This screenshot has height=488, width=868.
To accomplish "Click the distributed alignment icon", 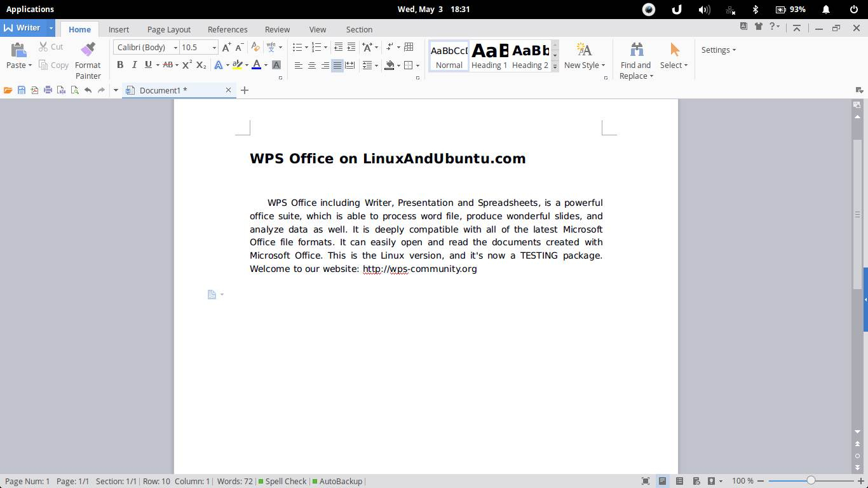I will click(x=349, y=65).
